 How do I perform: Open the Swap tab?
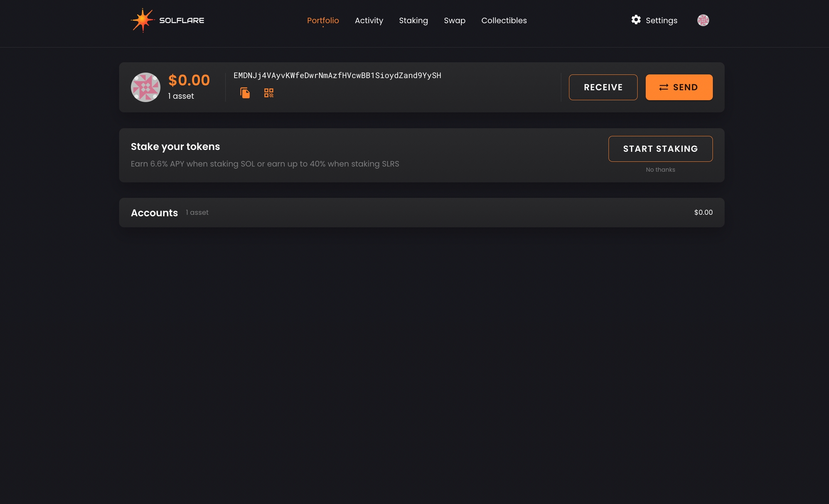[454, 21]
